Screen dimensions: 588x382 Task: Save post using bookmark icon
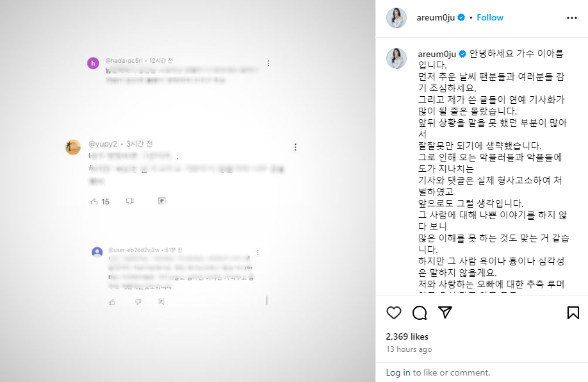pyautogui.click(x=573, y=313)
